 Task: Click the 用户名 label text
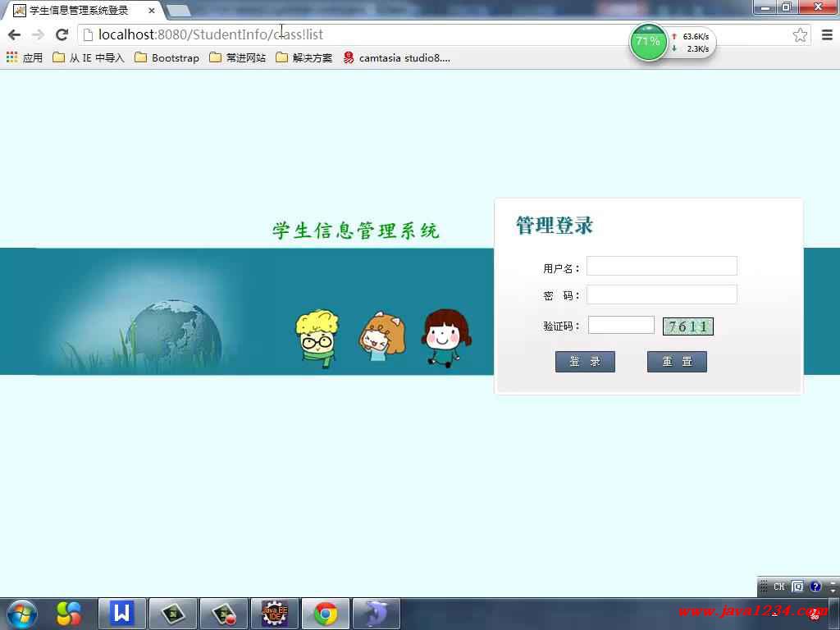tap(561, 268)
